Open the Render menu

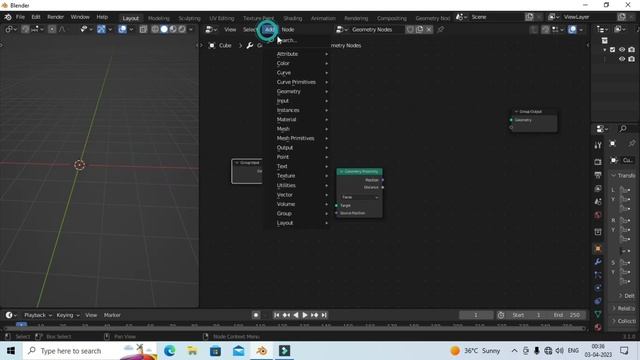point(56,17)
